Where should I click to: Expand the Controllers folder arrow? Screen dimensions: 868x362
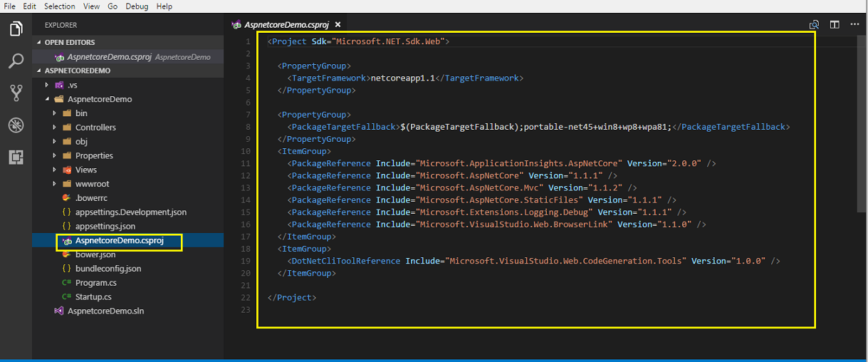pyautogui.click(x=55, y=128)
